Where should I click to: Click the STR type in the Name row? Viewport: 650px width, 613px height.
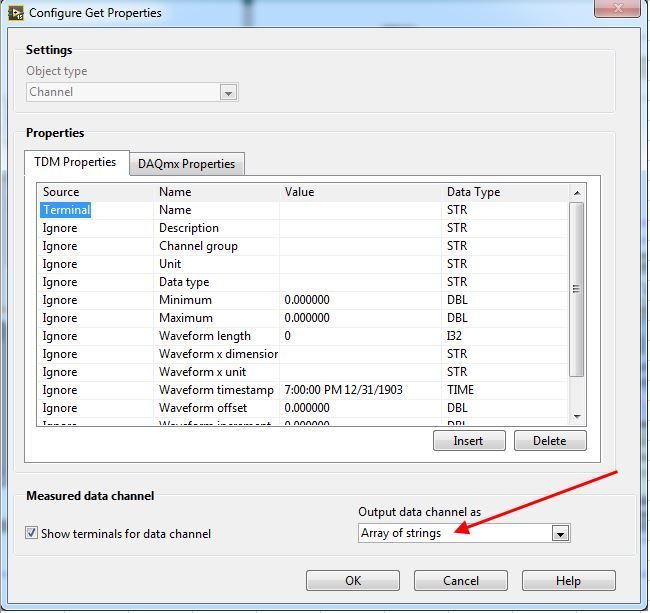(457, 210)
